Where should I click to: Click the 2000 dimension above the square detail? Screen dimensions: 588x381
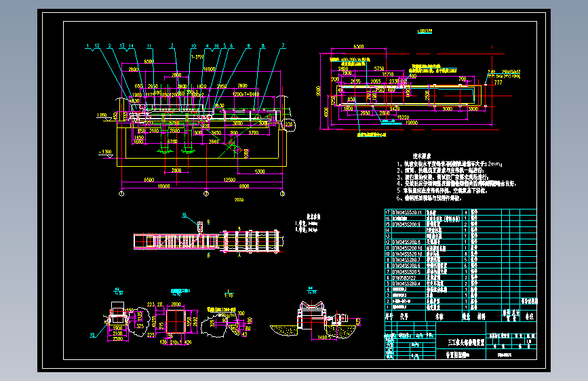click(x=176, y=304)
